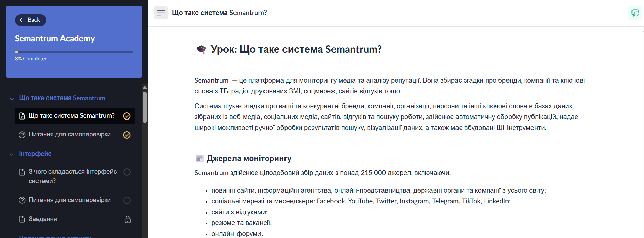Open the chat feedback icon

coord(635,13)
